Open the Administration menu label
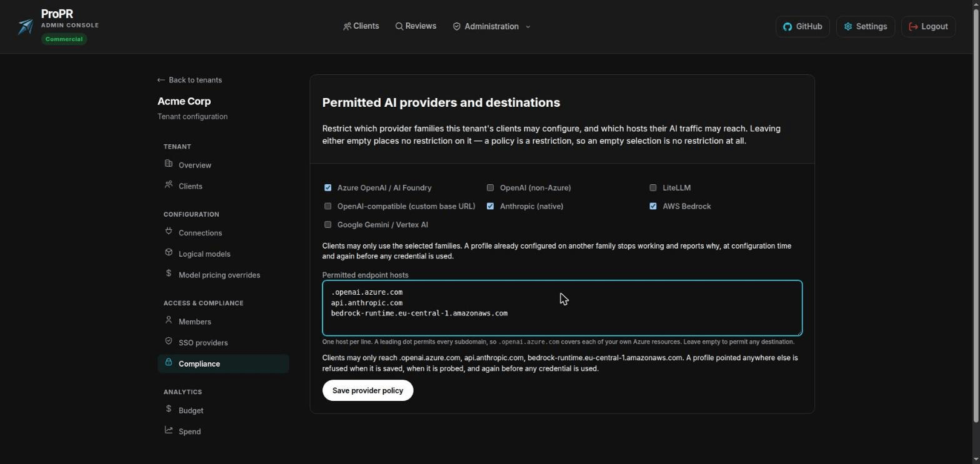Screen dimensions: 980x464 pos(491,26)
